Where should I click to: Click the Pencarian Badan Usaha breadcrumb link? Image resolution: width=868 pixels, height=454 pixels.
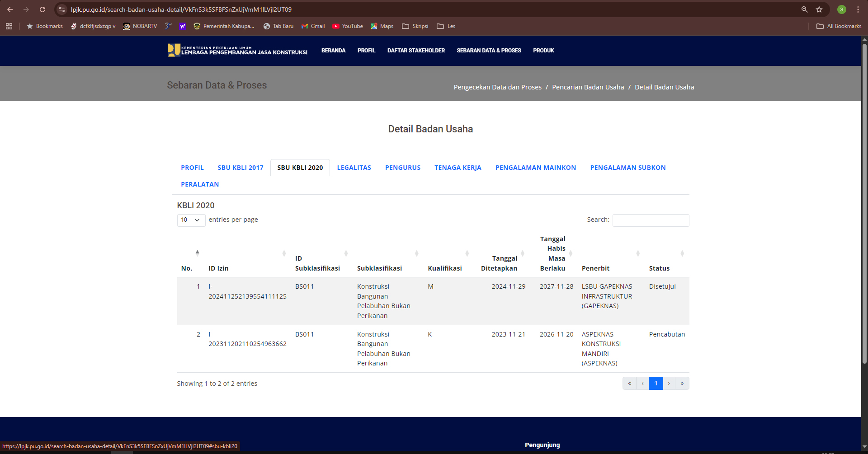pos(588,87)
